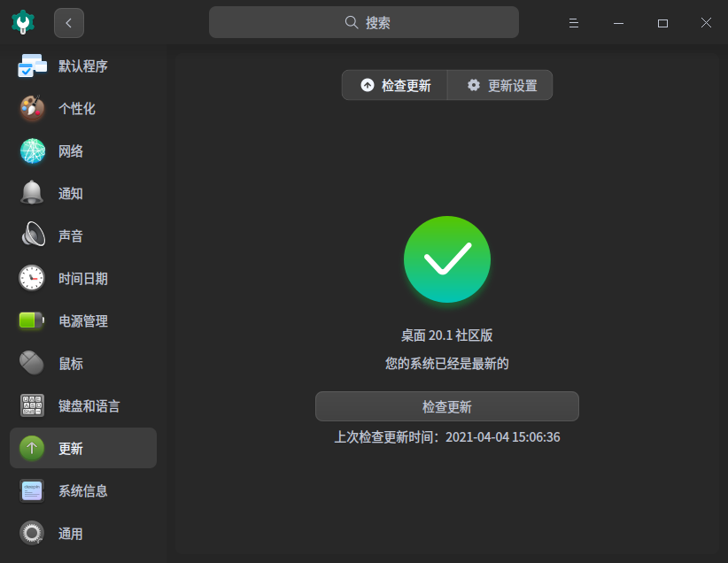This screenshot has height=563, width=728.
Task: Click the last check time 2021-04-04 15:06:36
Action: pos(503,436)
